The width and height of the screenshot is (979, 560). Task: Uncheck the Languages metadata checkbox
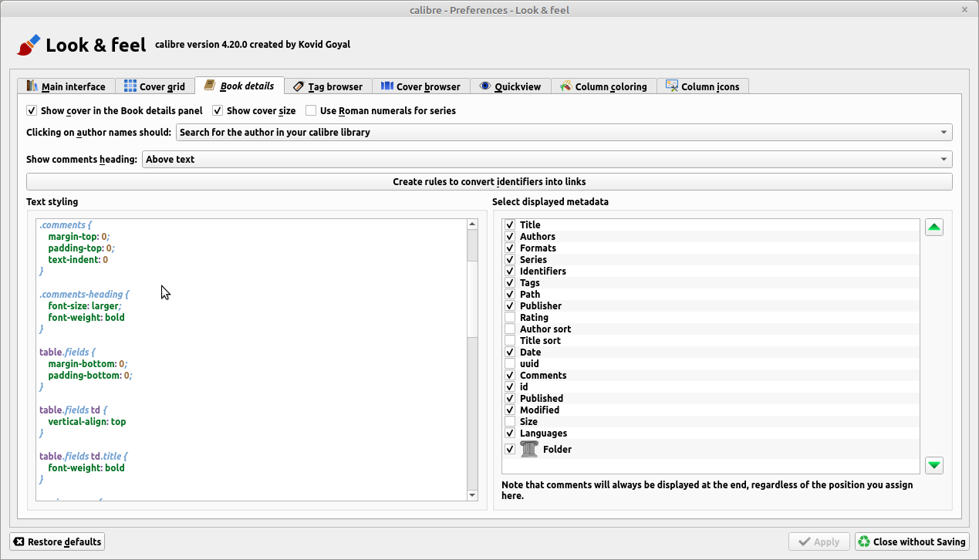[510, 433]
